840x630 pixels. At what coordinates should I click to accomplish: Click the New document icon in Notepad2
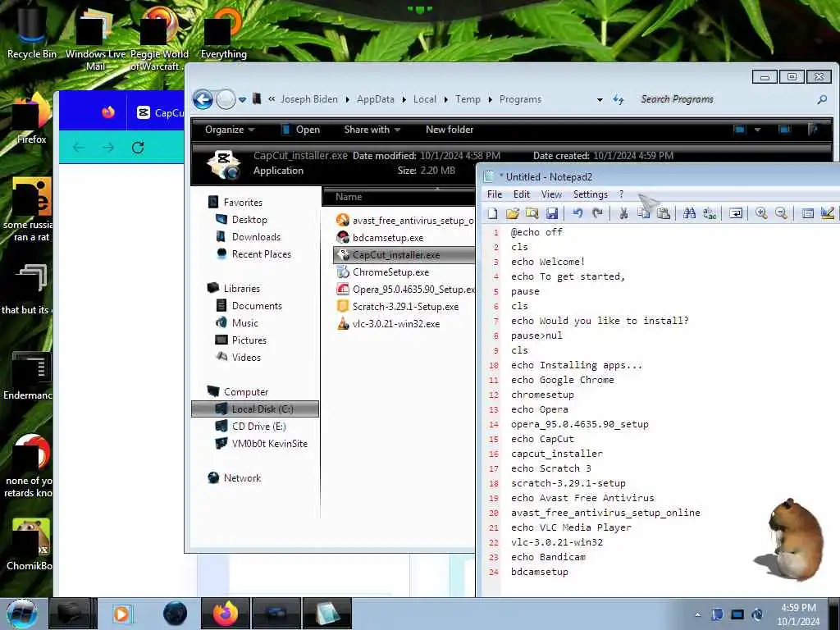pos(492,214)
